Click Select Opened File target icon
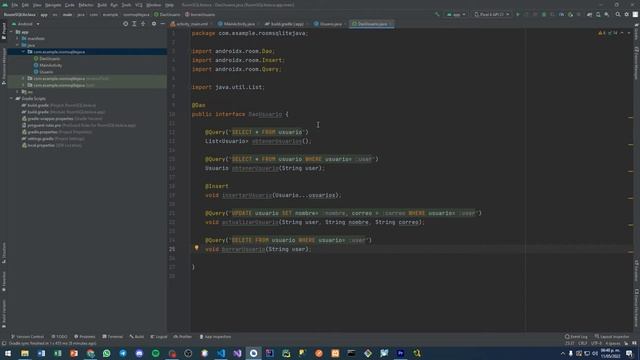Screen dimensions: 640x360 coord(125,24)
